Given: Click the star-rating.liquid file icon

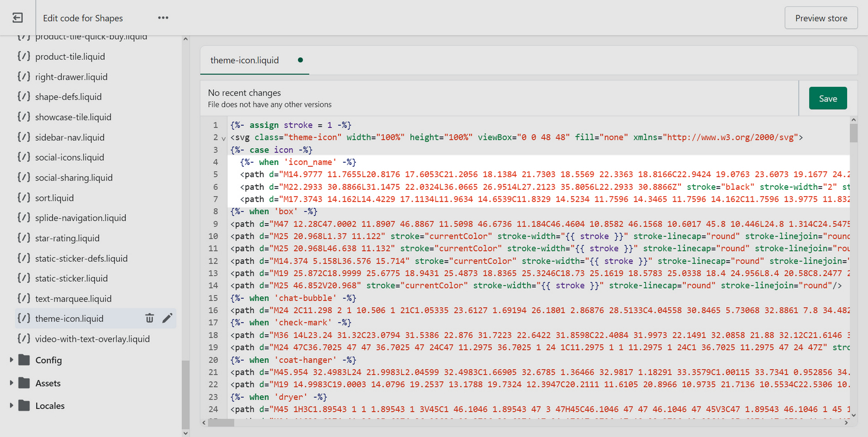Looking at the screenshot, I should tap(23, 238).
